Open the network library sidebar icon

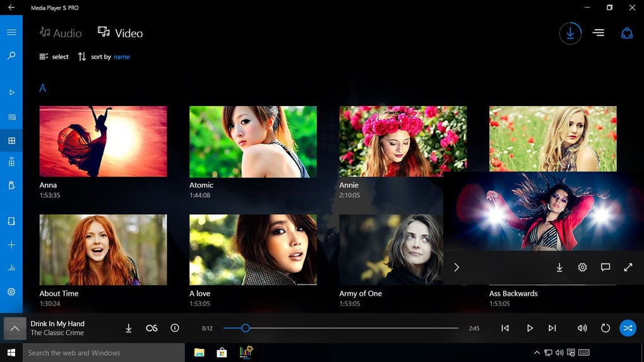click(x=11, y=162)
